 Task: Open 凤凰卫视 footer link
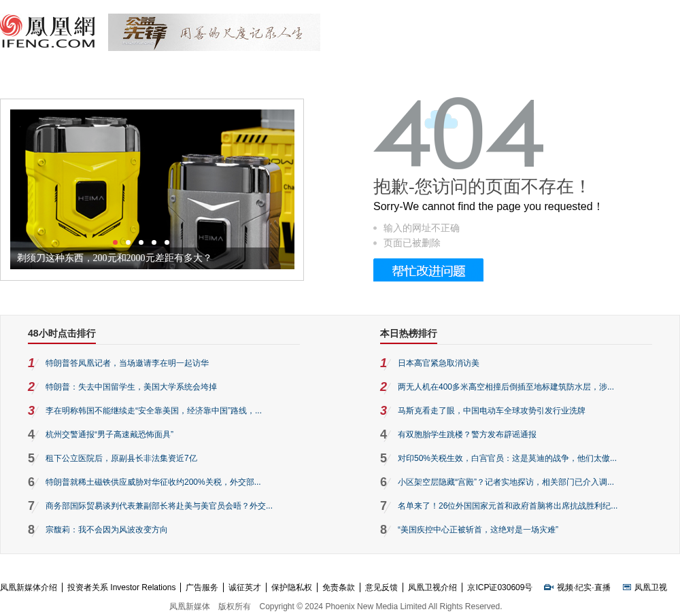(x=651, y=587)
